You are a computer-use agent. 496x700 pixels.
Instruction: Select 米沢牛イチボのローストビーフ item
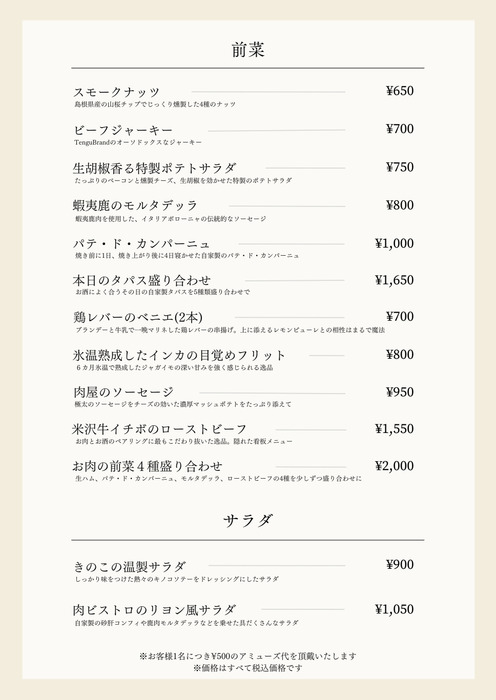click(159, 429)
